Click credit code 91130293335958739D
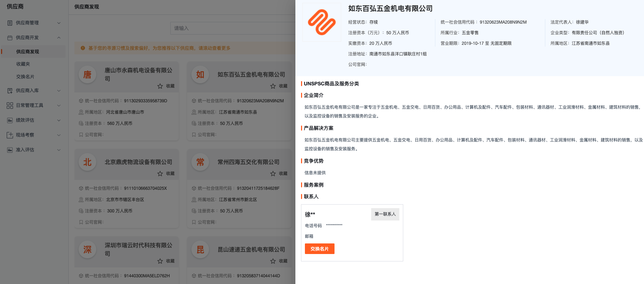Viewport: 644px width, 284px height. click(x=146, y=101)
